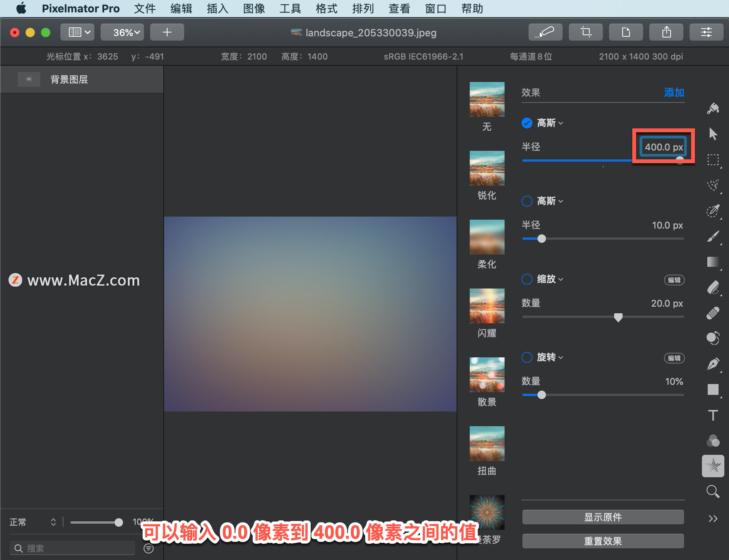Select the Free Selection lasso tool

tap(713, 185)
